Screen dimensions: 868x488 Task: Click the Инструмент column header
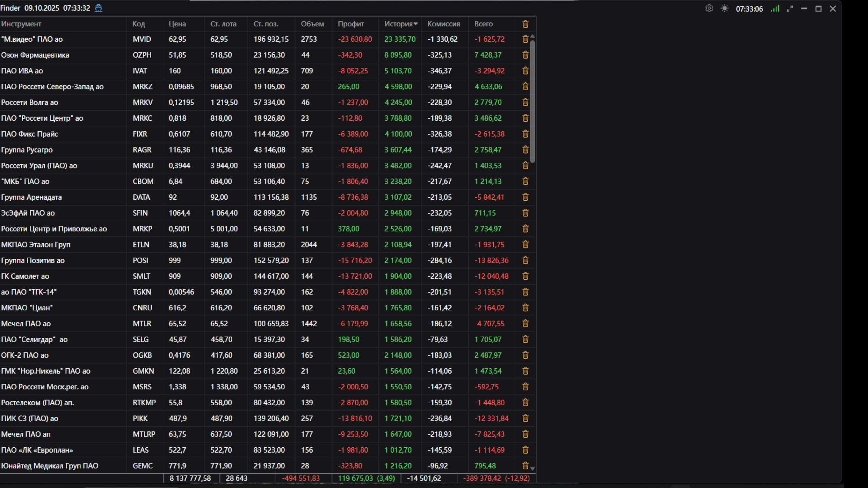21,24
